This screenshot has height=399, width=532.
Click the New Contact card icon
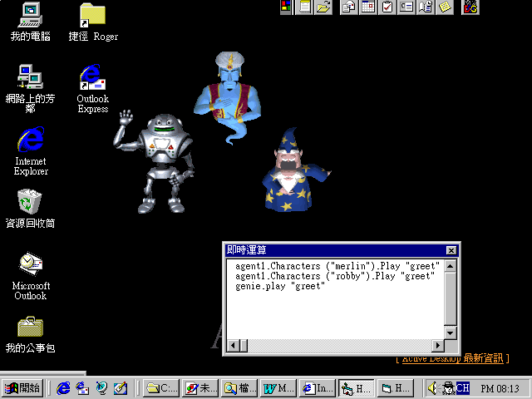pyautogui.click(x=406, y=7)
